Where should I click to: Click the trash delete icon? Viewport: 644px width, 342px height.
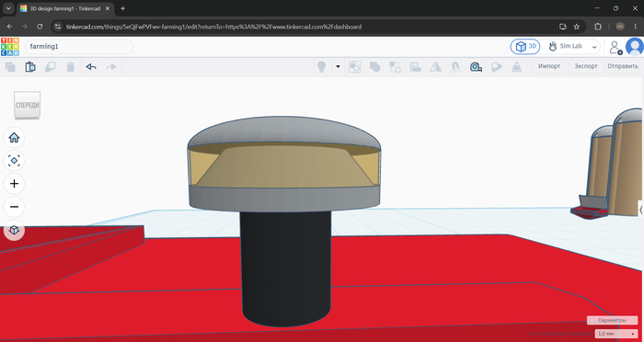pyautogui.click(x=71, y=67)
